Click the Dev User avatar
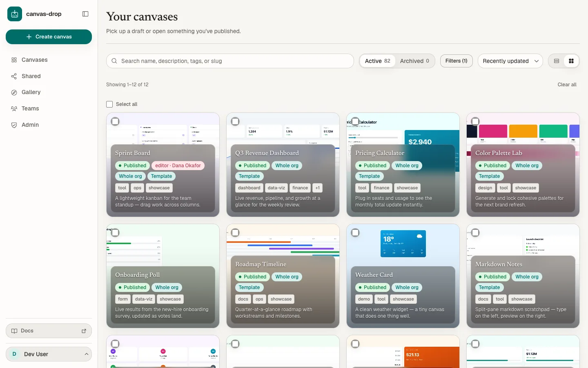 point(14,354)
